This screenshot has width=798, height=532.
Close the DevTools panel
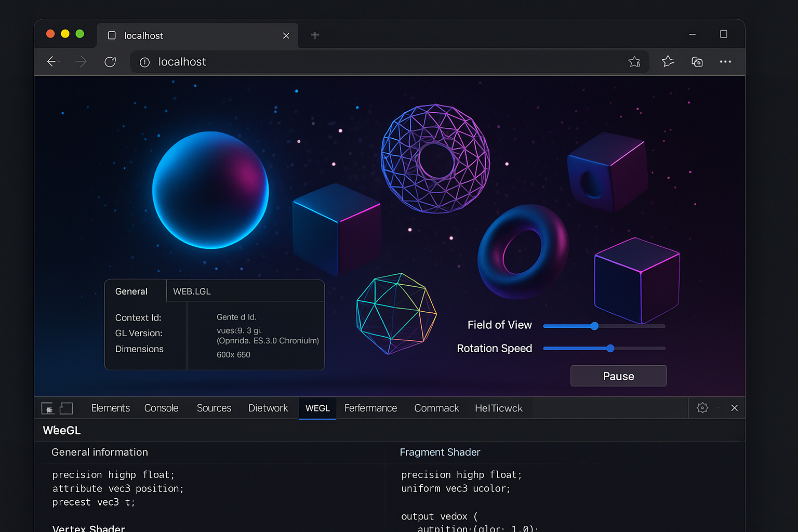pyautogui.click(x=734, y=408)
